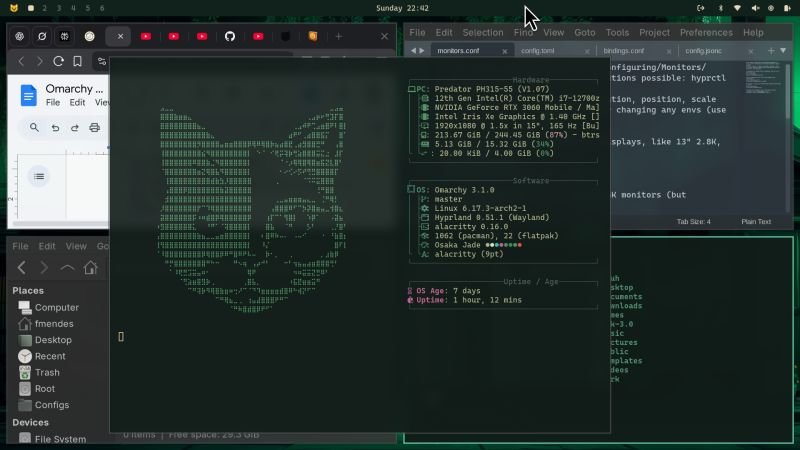Image resolution: width=800 pixels, height=450 pixels.
Task: Switch to workspace 5
Action: (88, 8)
